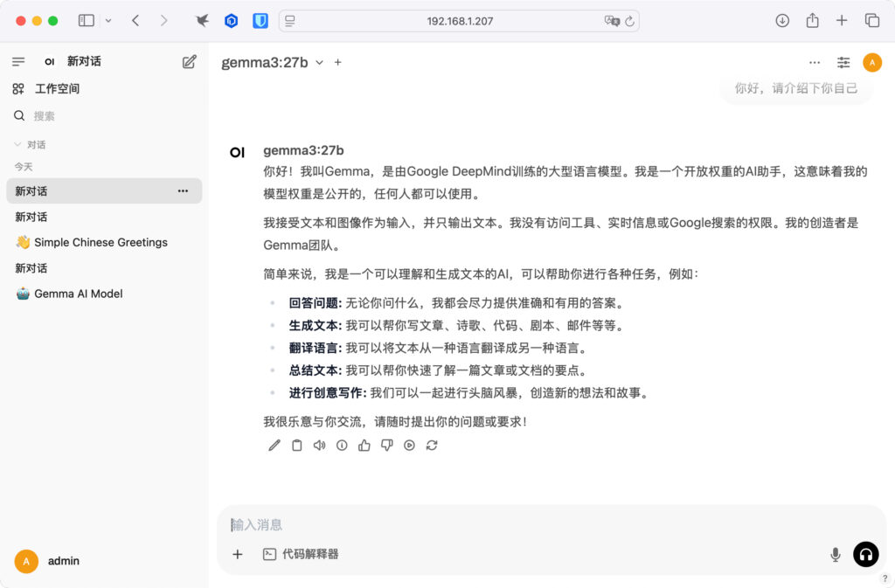This screenshot has width=895, height=588.
Task: Collapse the Open WebUI sidebar menu
Action: click(x=18, y=61)
